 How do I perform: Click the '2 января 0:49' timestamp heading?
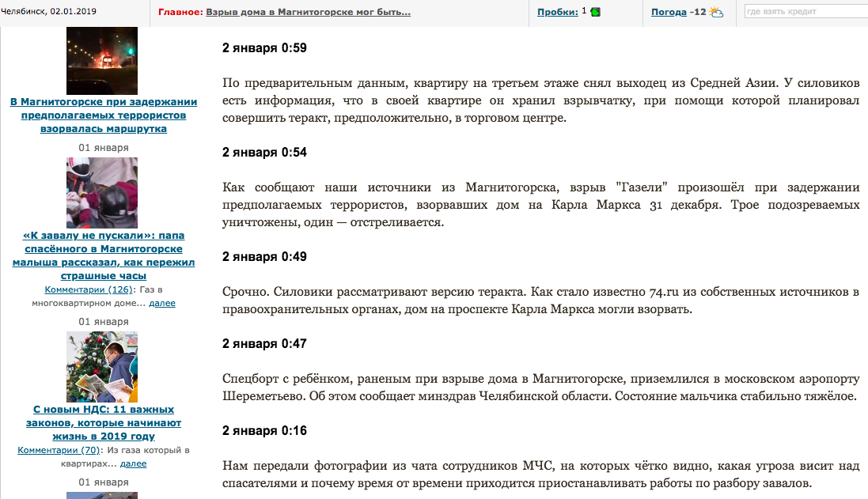(263, 257)
